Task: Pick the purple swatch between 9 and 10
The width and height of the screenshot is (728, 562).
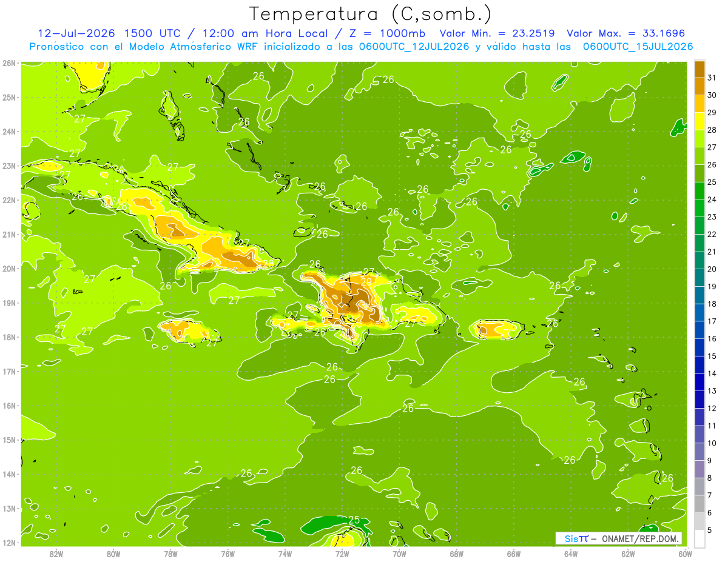Action: (x=699, y=452)
